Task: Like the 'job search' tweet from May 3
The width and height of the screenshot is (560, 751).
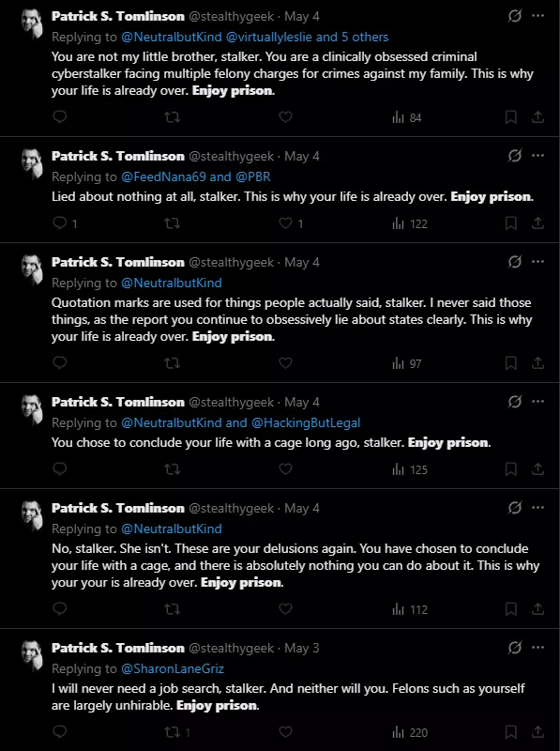Action: tap(285, 732)
